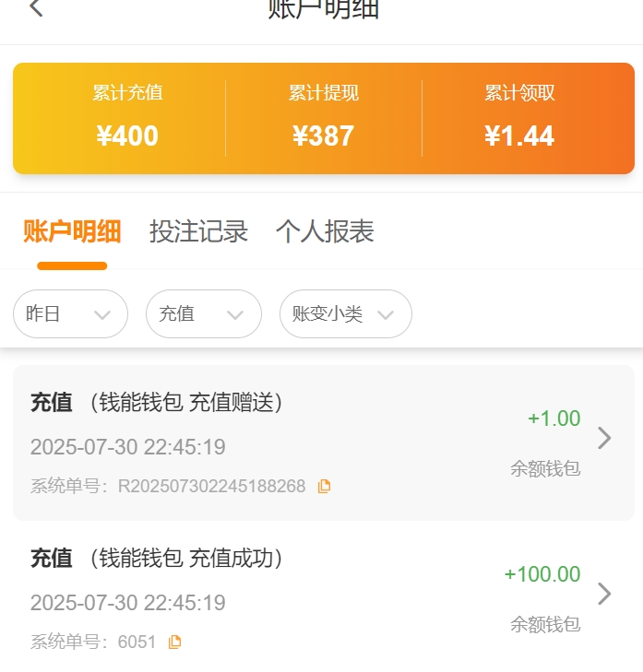The width and height of the screenshot is (643, 672).
Task: Tap the 累计充值 ¥400 summary
Action: (127, 118)
